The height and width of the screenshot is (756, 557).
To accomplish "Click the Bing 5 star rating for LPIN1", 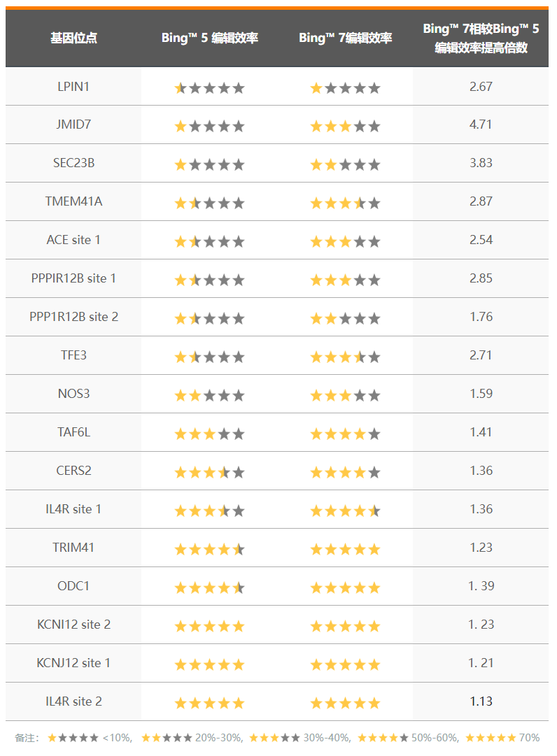I will point(209,88).
